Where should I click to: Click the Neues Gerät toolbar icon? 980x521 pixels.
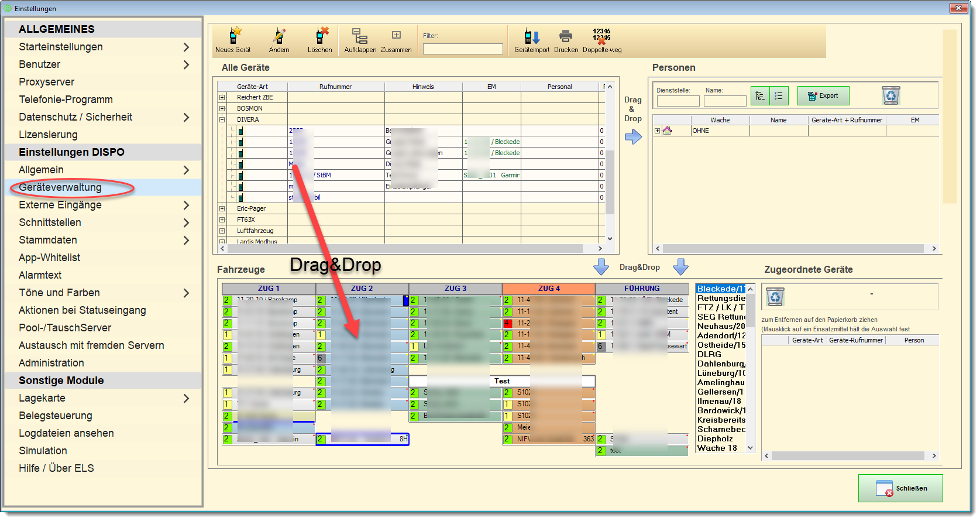(x=233, y=37)
